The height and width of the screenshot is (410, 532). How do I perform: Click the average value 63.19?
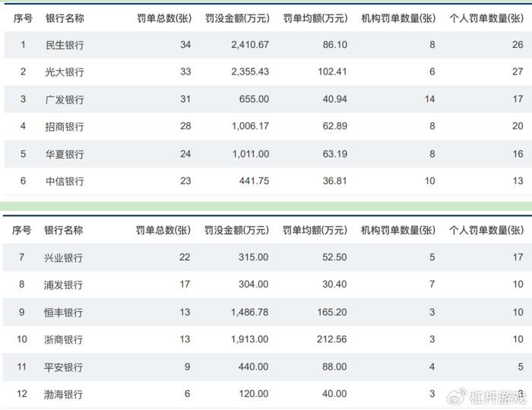[x=335, y=154]
